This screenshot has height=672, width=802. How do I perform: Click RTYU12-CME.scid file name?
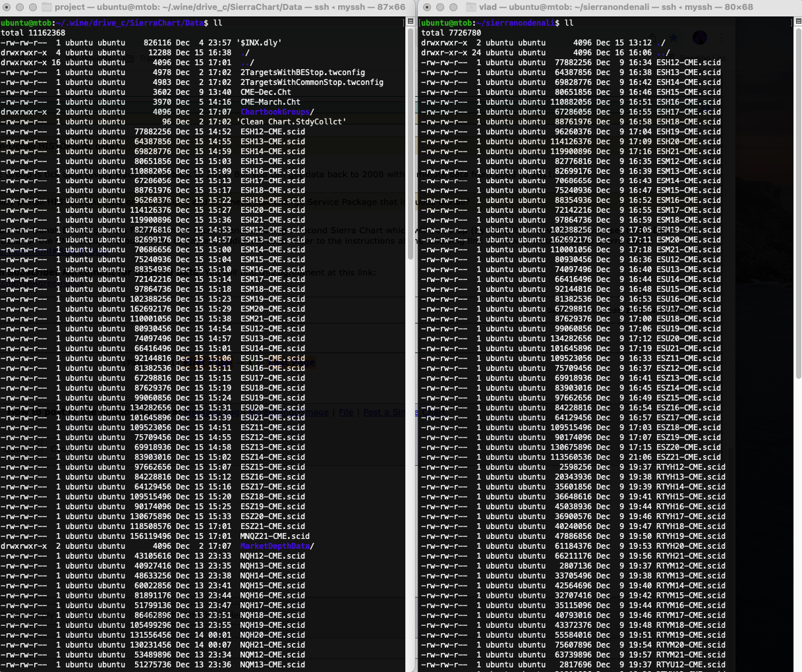[x=691, y=665]
